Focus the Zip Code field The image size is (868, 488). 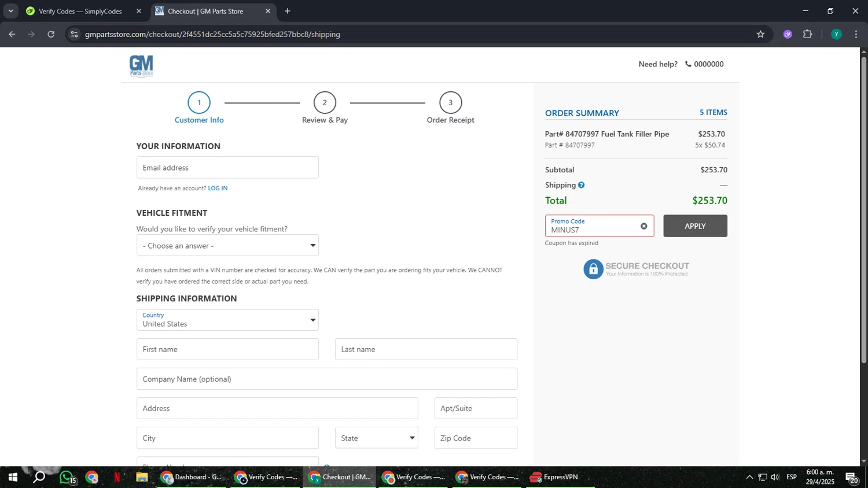[475, 438]
